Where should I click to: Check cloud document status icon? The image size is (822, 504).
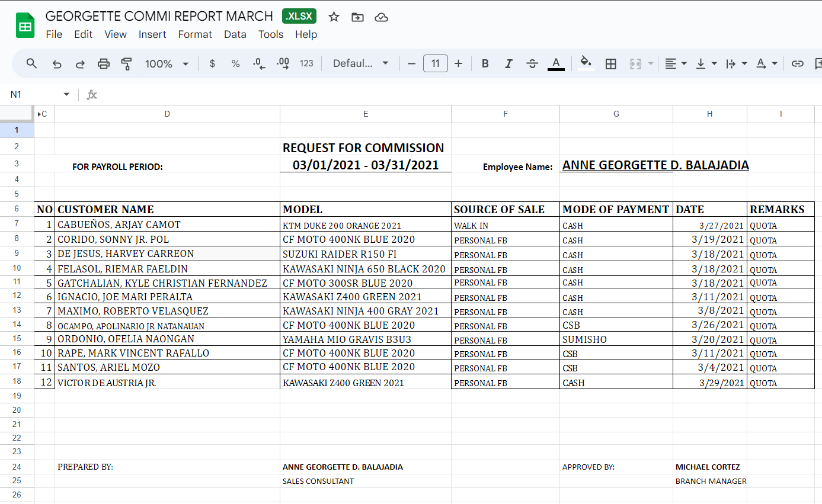[x=382, y=17]
